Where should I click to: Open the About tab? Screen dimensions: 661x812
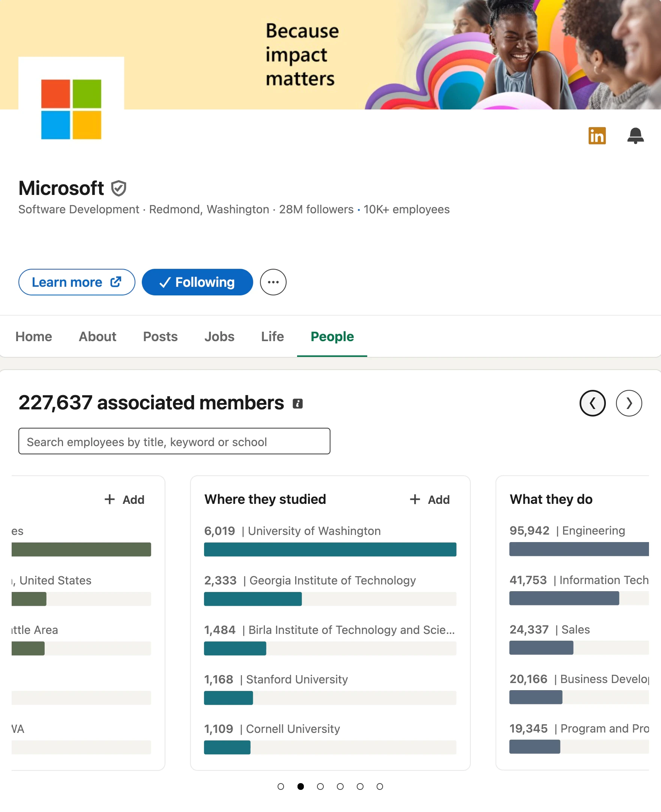pyautogui.click(x=98, y=336)
